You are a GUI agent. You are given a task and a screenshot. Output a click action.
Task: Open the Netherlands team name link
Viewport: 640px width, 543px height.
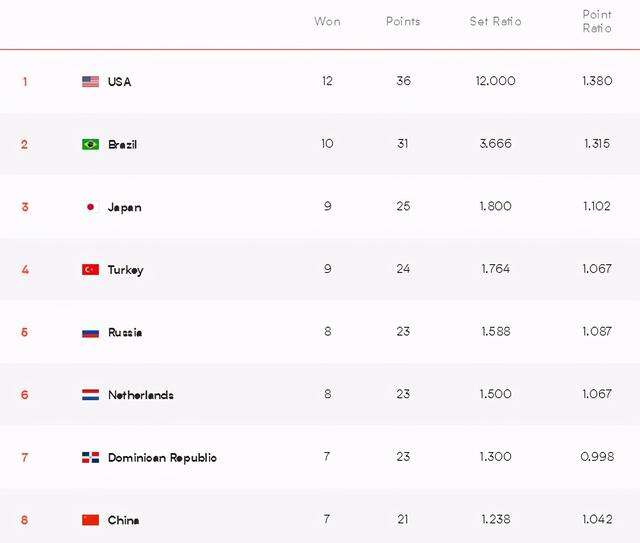[x=141, y=395]
